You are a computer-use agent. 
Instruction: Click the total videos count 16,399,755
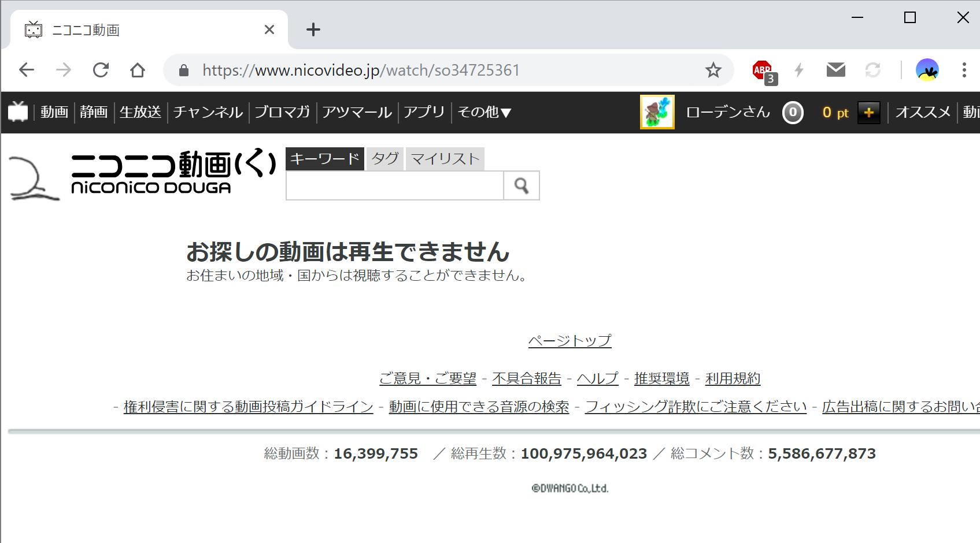coord(376,454)
